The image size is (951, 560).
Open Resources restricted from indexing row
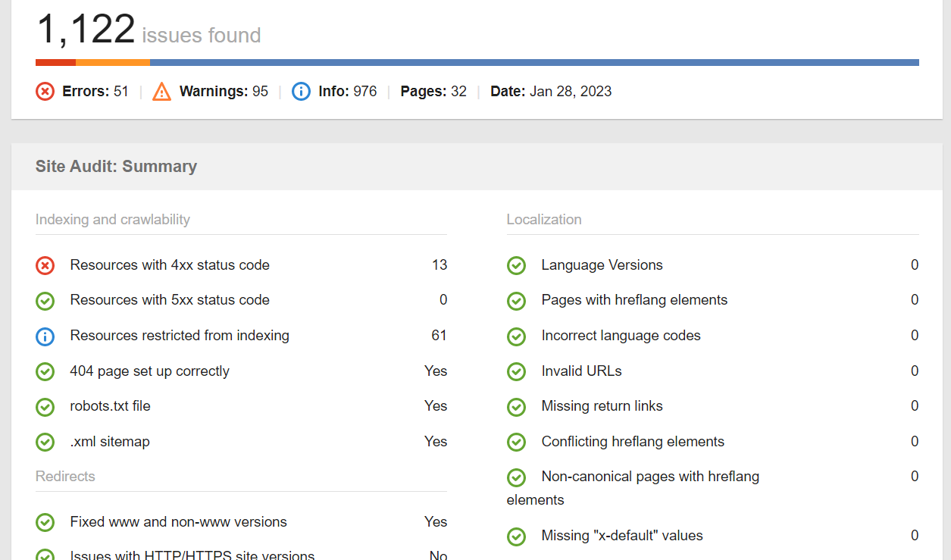click(241, 335)
